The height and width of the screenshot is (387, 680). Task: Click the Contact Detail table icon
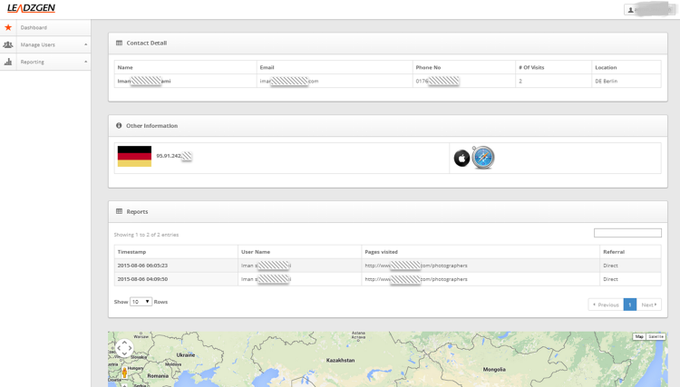tap(119, 43)
